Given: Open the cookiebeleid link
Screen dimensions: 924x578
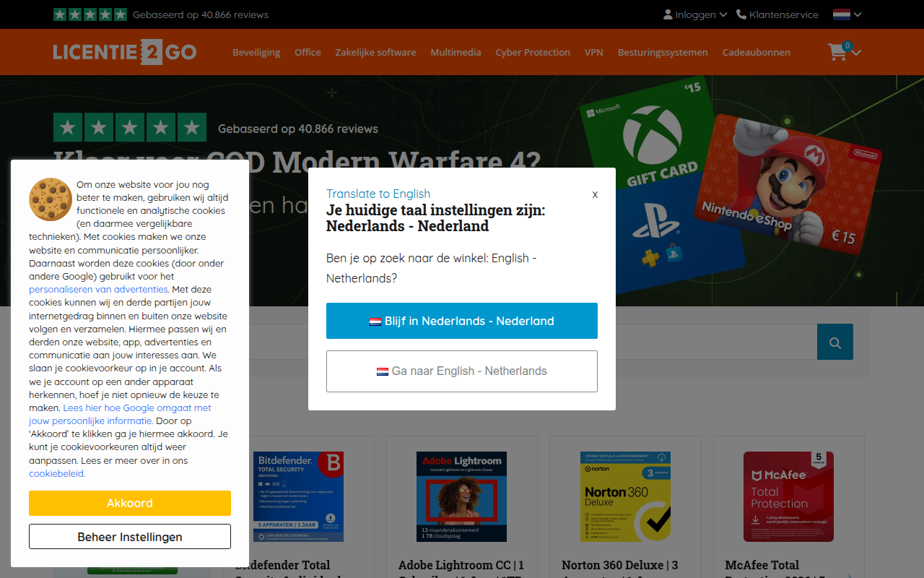Looking at the screenshot, I should coord(57,474).
